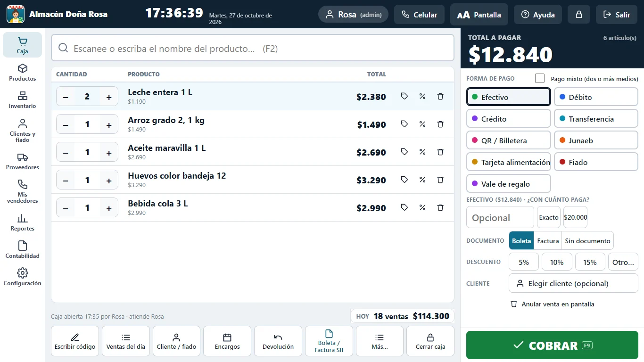644x362 pixels.
Task: Pick QR / Billetera payment
Action: pos(509,140)
